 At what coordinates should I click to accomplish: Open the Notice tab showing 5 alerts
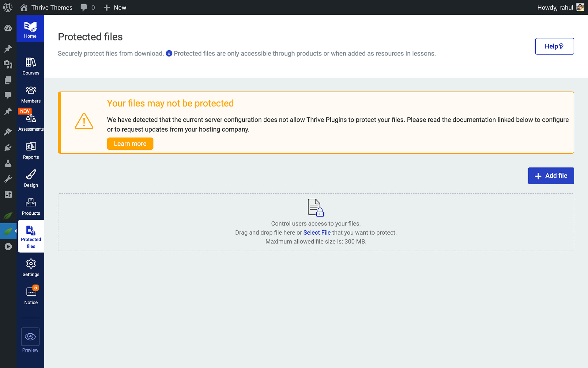30,294
